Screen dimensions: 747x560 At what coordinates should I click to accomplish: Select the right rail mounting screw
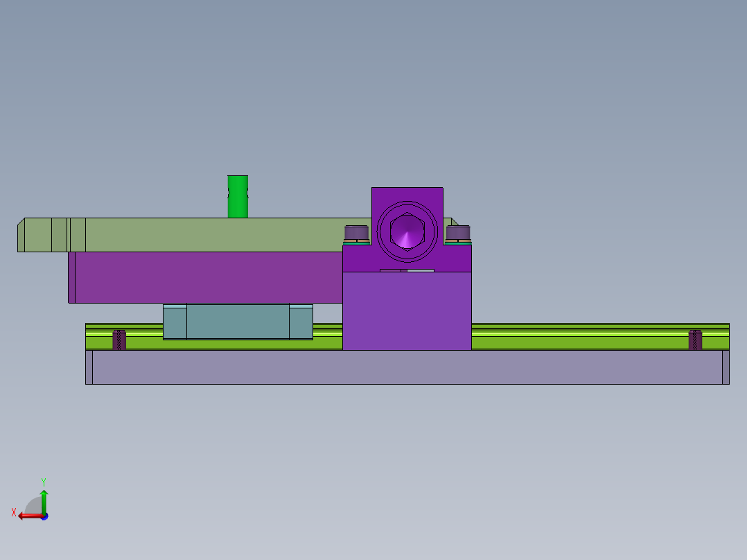click(x=696, y=340)
